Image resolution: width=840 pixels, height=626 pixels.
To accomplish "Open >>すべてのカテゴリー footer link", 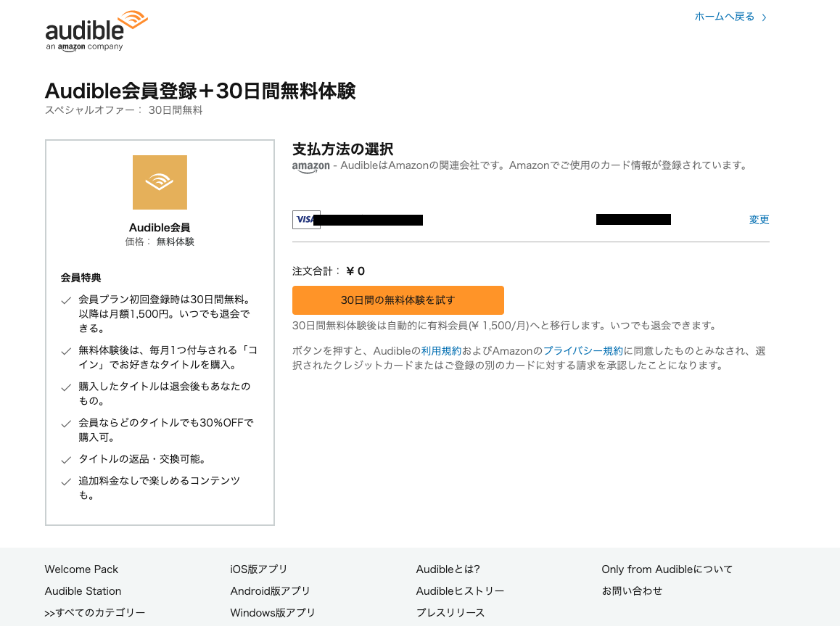I will [x=95, y=613].
